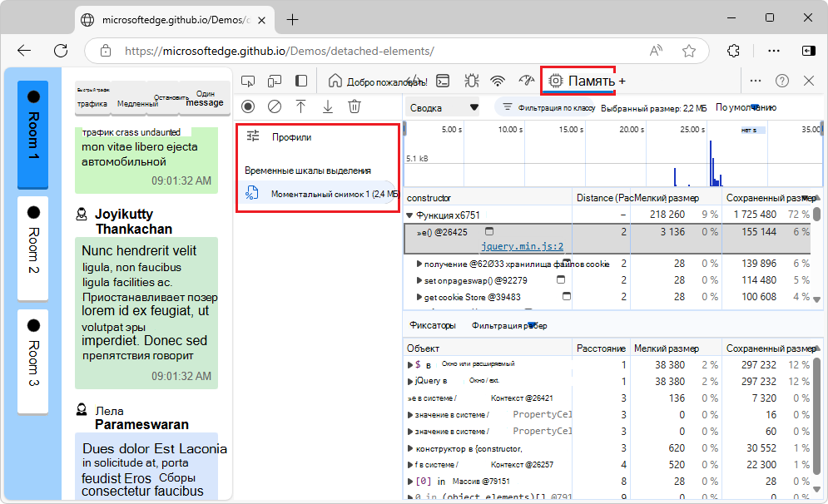Open the Performance gauge icon
828x504 pixels.
point(525,81)
